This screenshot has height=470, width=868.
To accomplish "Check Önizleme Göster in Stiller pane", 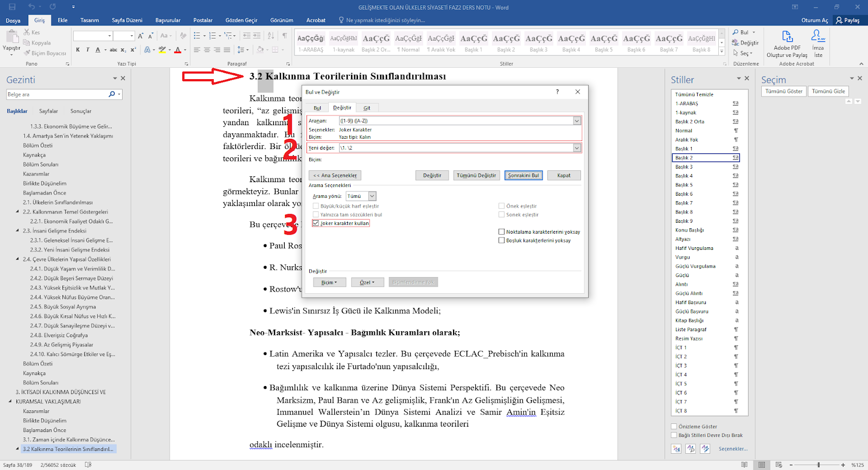I will pyautogui.click(x=674, y=427).
